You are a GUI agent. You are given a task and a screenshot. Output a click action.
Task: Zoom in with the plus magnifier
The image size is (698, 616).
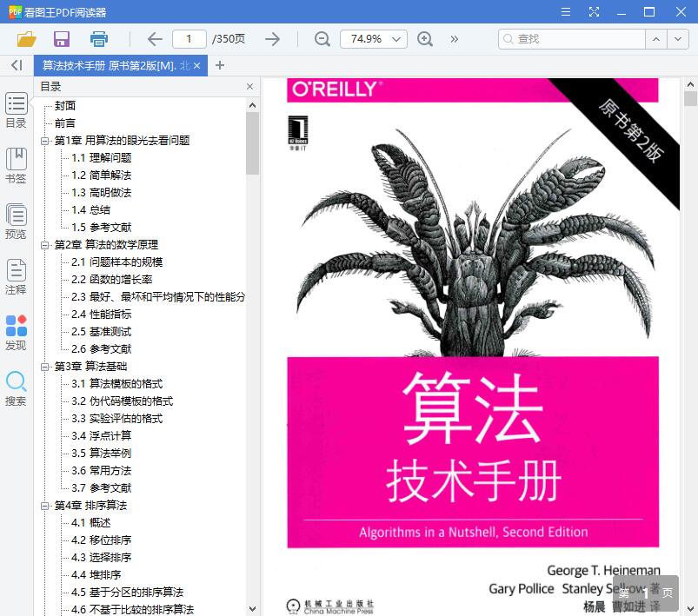tap(425, 39)
